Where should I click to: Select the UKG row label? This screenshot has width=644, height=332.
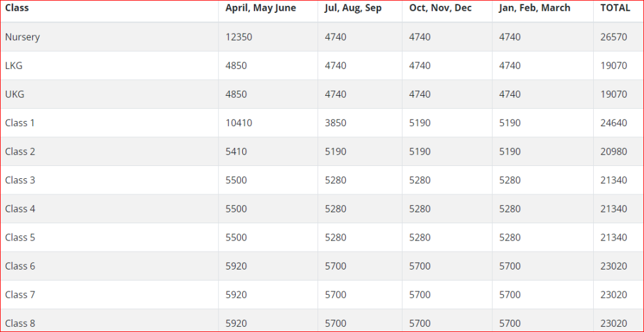pyautogui.click(x=15, y=94)
